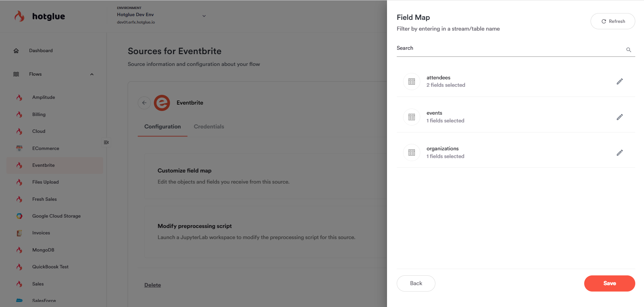Screen dimensions: 644x307
Task: Click the Back button
Action: (416, 283)
